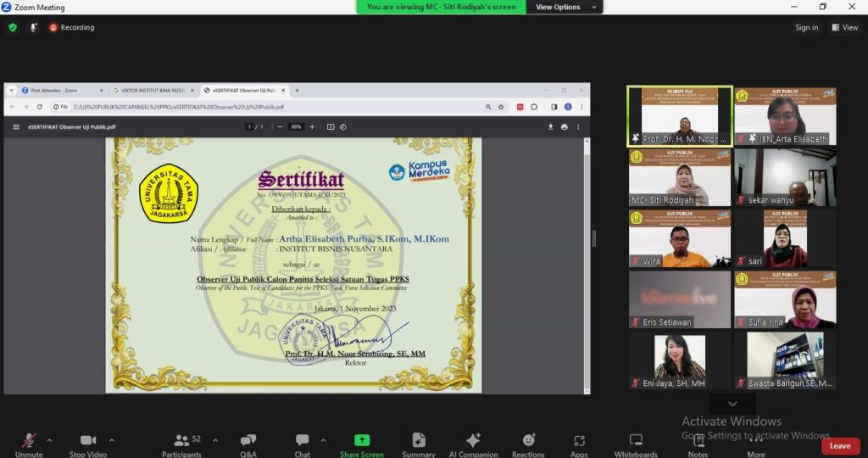This screenshot has width=868, height=458.
Task: Click the Sign in link
Action: [x=807, y=27]
